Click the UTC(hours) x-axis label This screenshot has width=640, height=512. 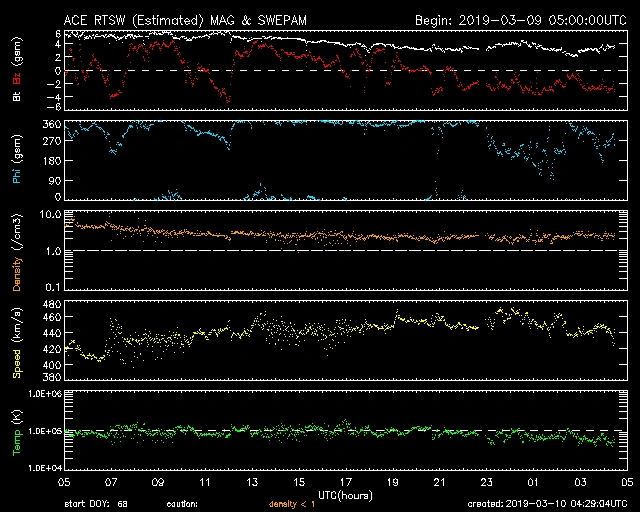(x=345, y=494)
